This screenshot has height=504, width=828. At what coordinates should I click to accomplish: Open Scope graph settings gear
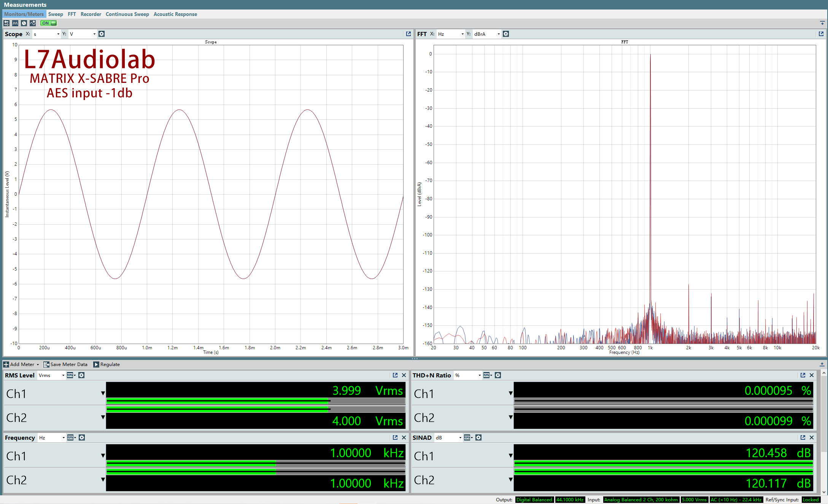102,34
